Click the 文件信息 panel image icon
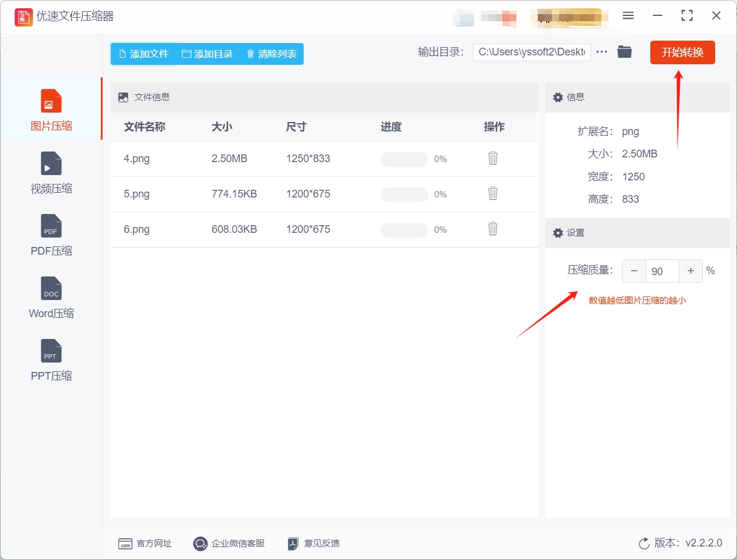The height and width of the screenshot is (560, 737). click(123, 97)
